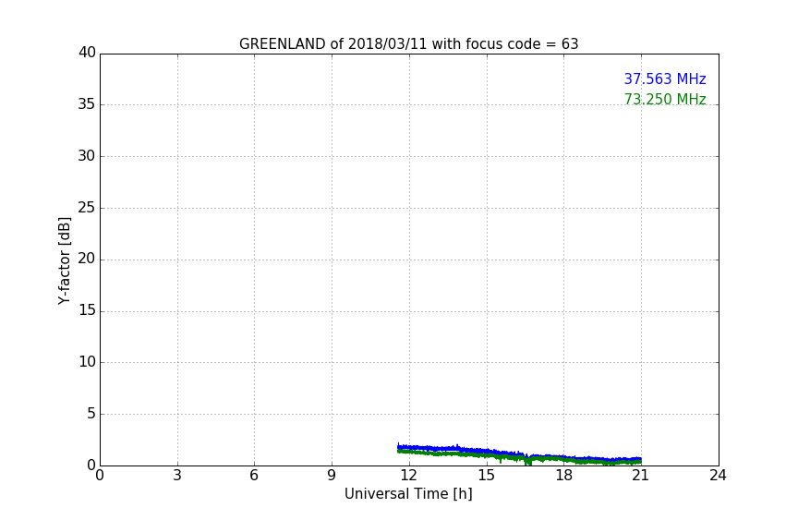Click the x-axis tick label 18
This screenshot has width=798, height=532.
tap(563, 476)
